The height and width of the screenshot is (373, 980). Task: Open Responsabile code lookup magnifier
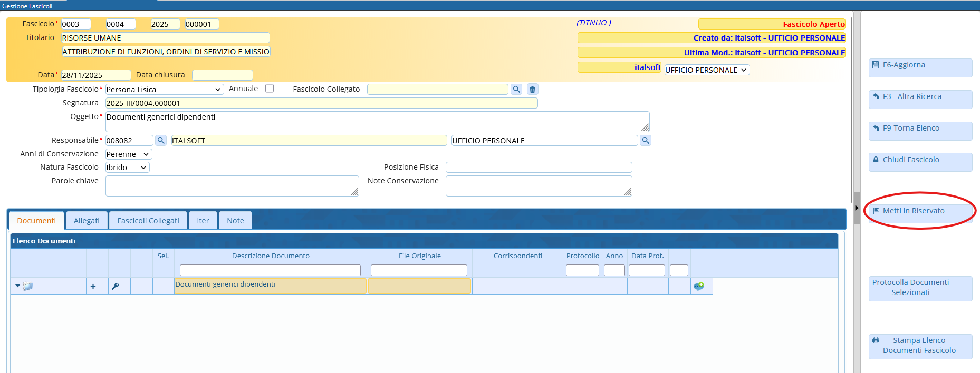pos(161,141)
